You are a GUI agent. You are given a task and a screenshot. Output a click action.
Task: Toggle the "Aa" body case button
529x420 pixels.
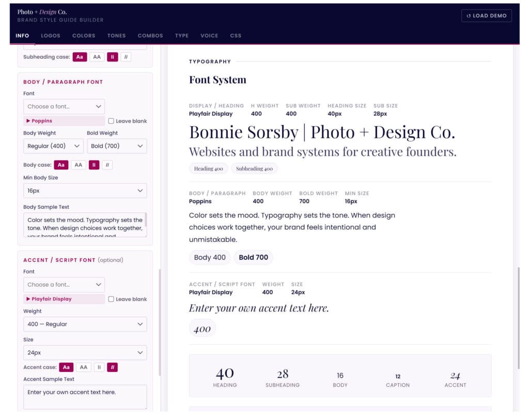61,164
